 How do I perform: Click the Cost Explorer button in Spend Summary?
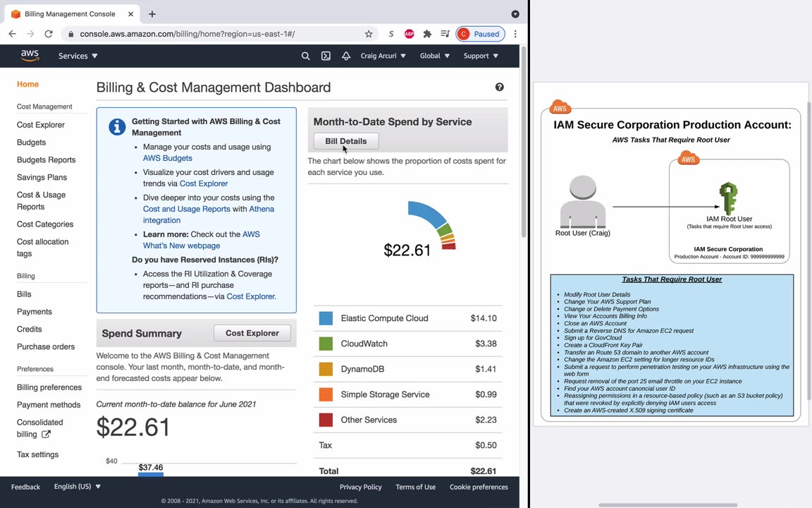coord(252,333)
